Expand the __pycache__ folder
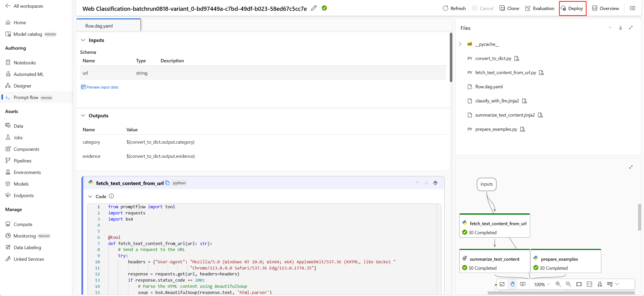 pos(460,44)
